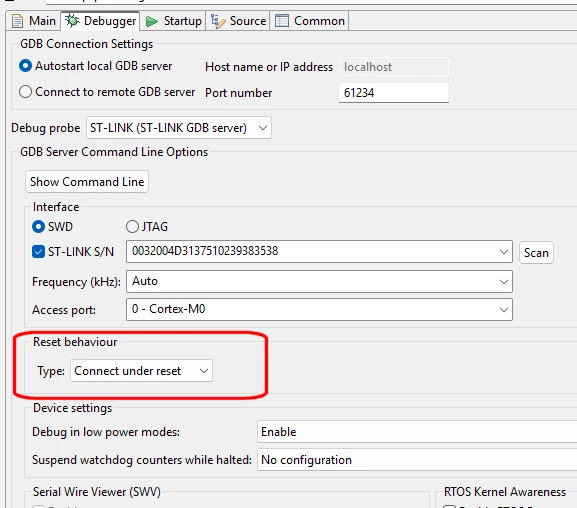
Task: Switch to the Main tab
Action: 33,21
